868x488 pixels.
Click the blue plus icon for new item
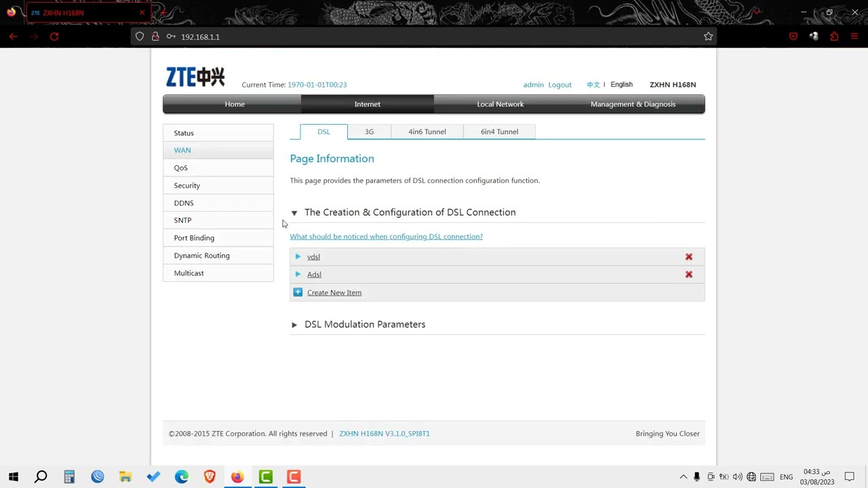click(298, 292)
